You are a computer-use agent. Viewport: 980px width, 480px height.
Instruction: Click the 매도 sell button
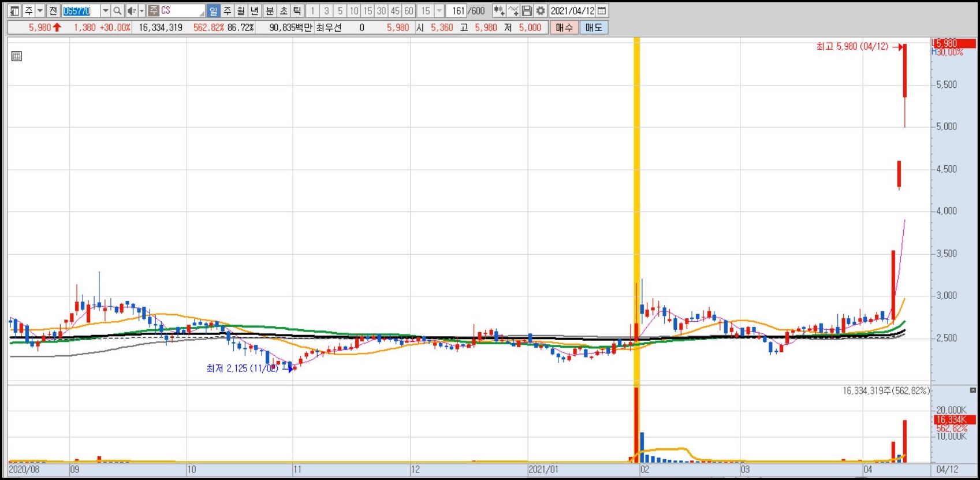(594, 27)
